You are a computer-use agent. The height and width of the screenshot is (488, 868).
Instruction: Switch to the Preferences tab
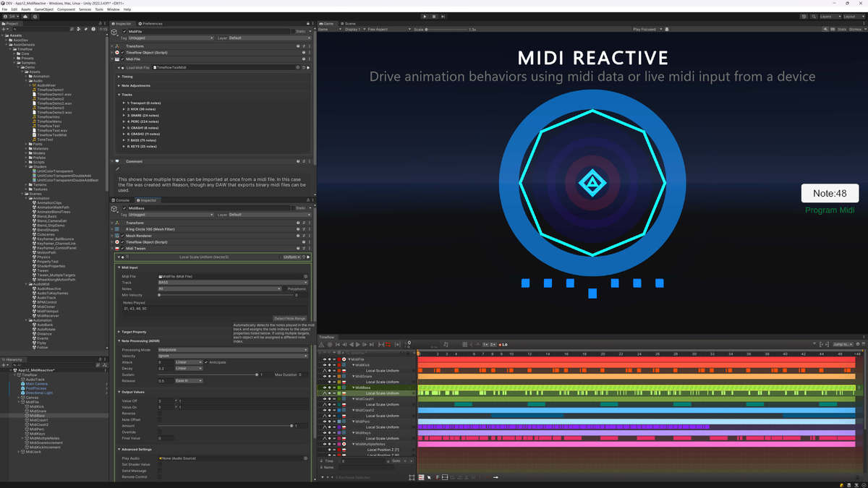click(150, 24)
